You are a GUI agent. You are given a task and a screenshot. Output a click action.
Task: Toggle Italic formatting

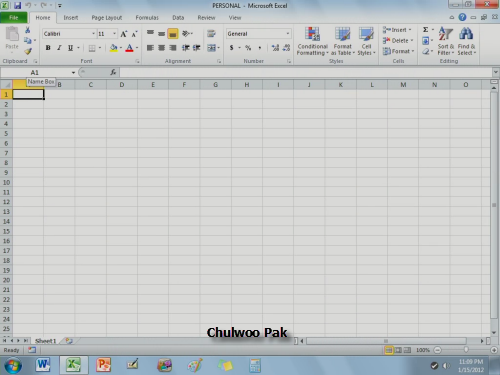59,48
